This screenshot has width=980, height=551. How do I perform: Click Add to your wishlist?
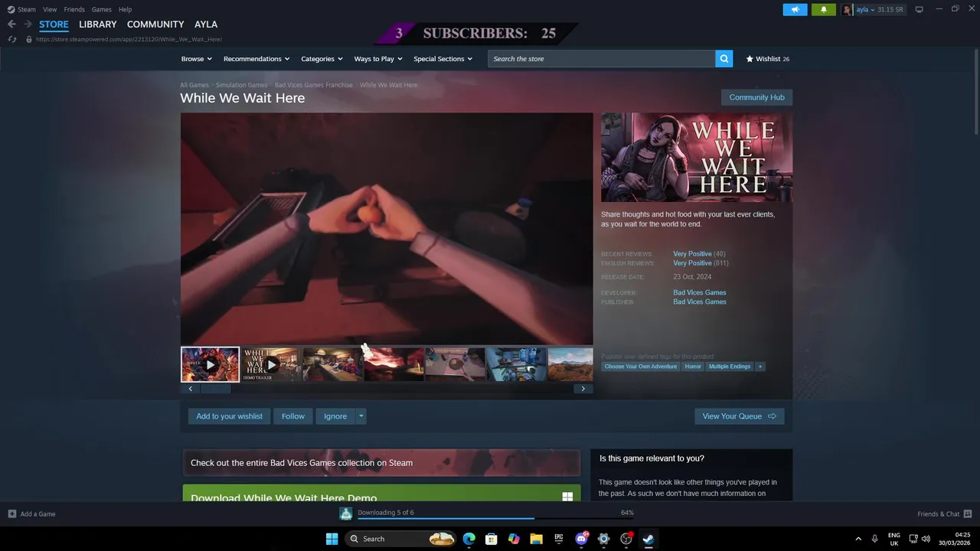229,416
